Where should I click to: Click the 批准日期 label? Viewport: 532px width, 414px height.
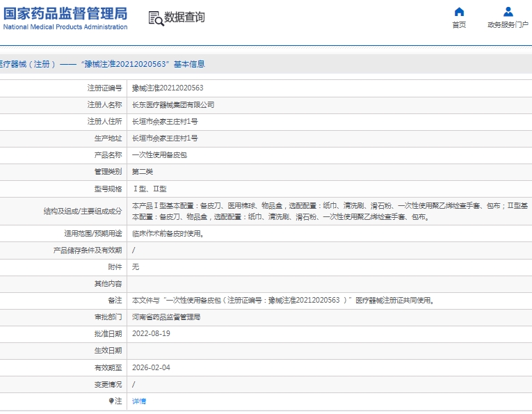point(108,334)
